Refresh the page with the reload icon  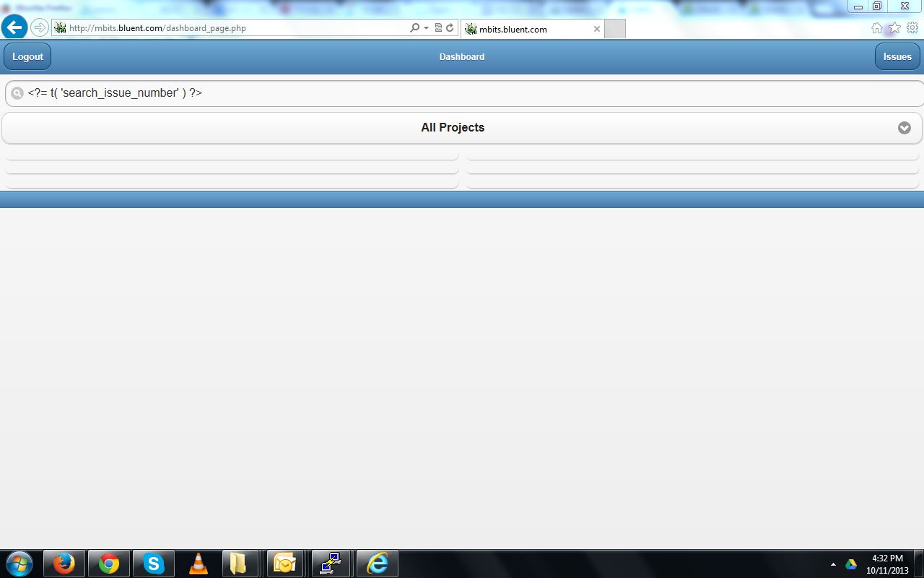click(450, 28)
